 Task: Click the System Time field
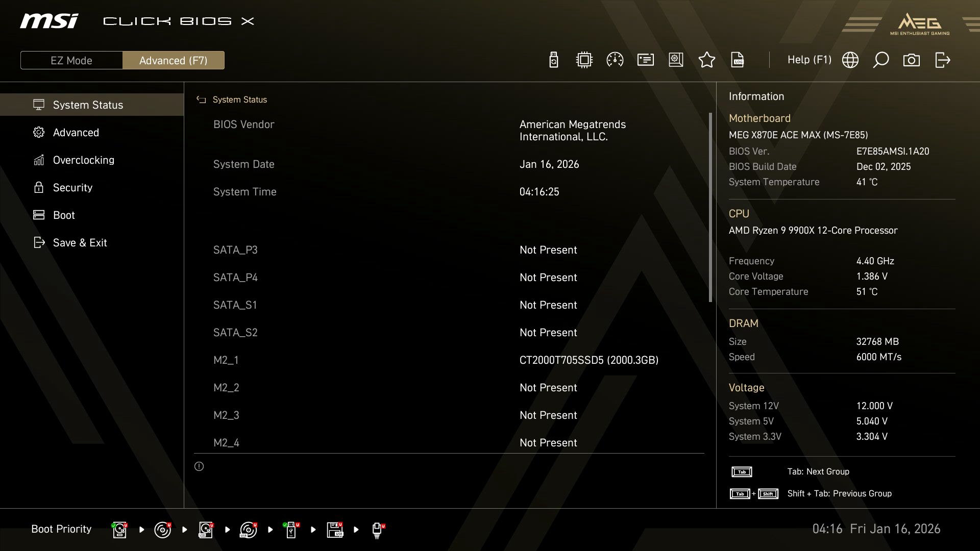(x=539, y=191)
